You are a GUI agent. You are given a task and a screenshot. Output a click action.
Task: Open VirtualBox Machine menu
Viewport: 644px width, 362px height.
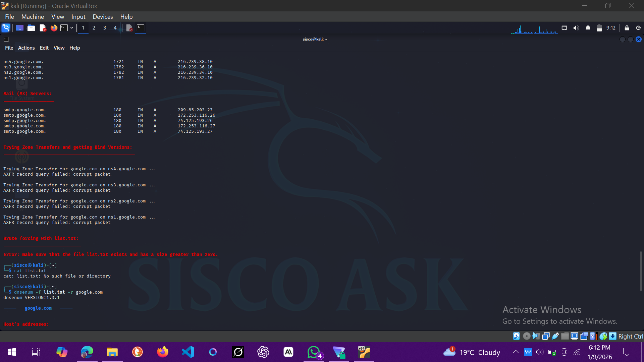pyautogui.click(x=33, y=17)
